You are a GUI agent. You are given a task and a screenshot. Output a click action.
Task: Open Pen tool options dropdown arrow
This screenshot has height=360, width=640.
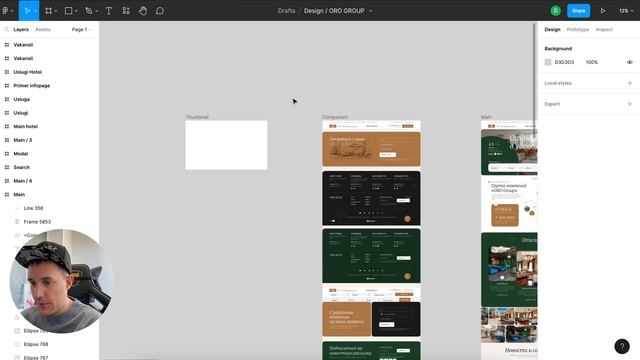(96, 11)
